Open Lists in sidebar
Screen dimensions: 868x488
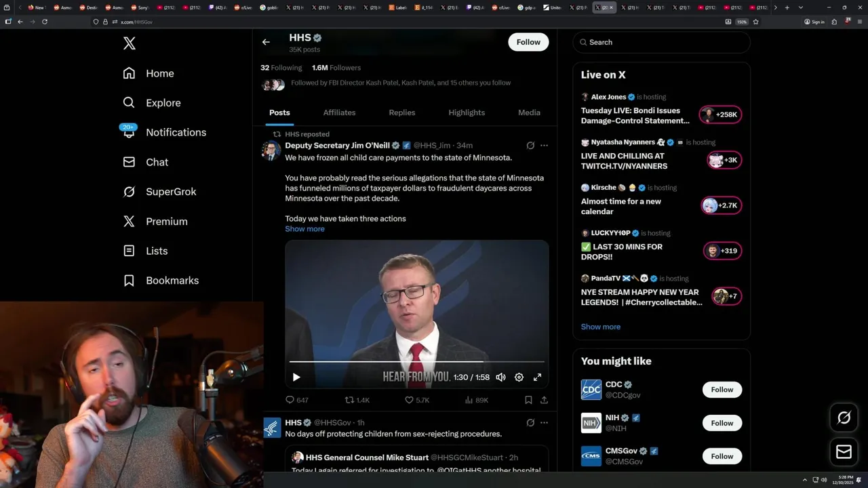145,251
